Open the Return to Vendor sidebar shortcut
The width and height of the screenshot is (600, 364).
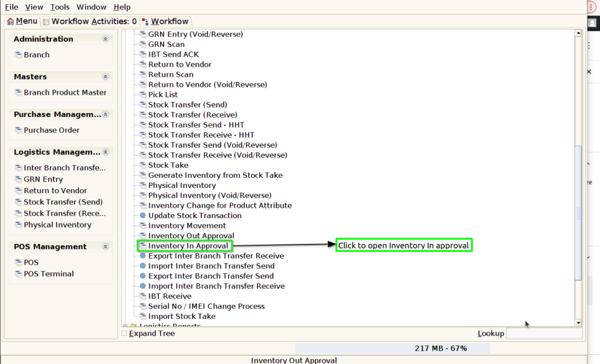[55, 190]
